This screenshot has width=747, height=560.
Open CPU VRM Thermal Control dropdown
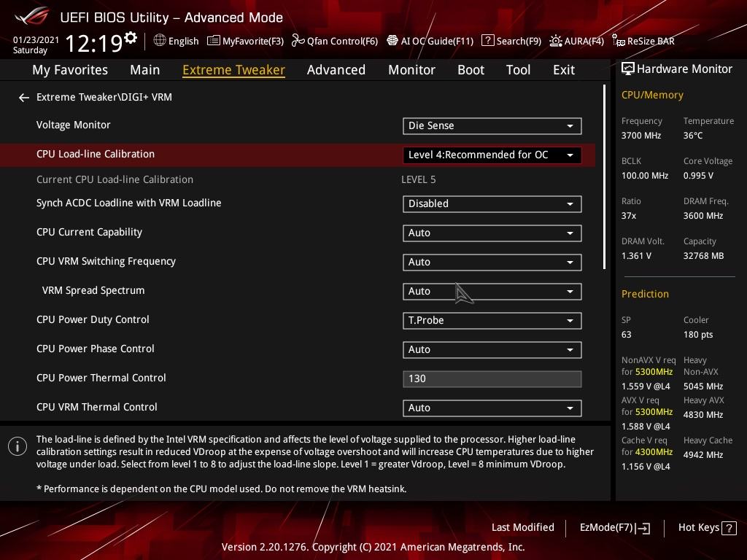492,408
